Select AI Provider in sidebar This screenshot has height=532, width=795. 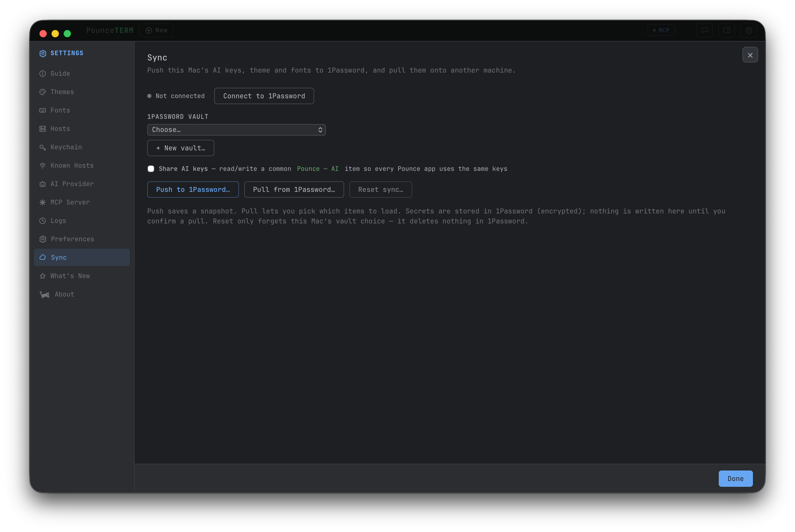tap(82, 184)
